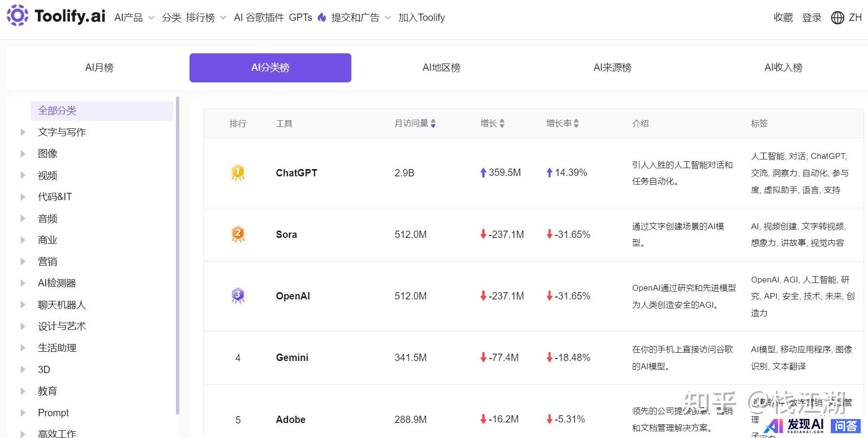
Task: Expand the 视频 category arrow
Action: tap(22, 175)
